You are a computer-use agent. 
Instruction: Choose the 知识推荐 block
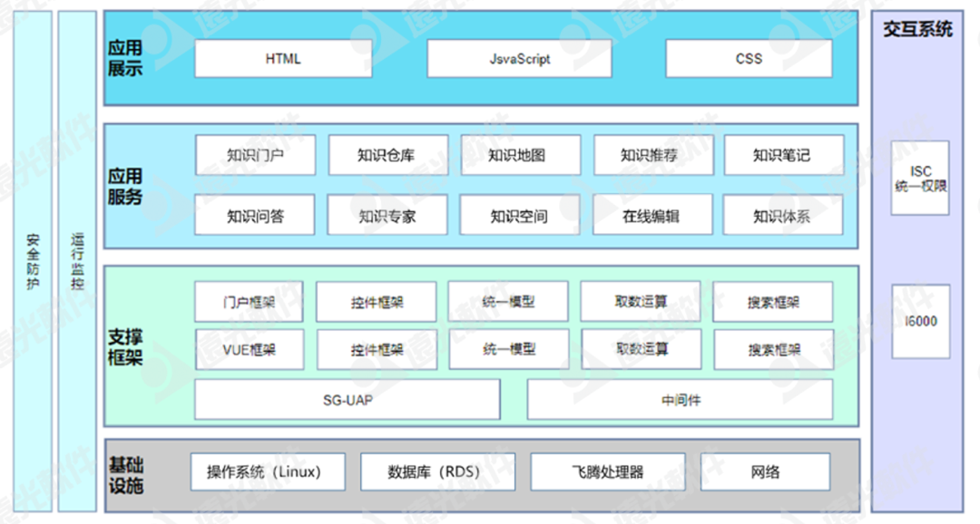(653, 155)
